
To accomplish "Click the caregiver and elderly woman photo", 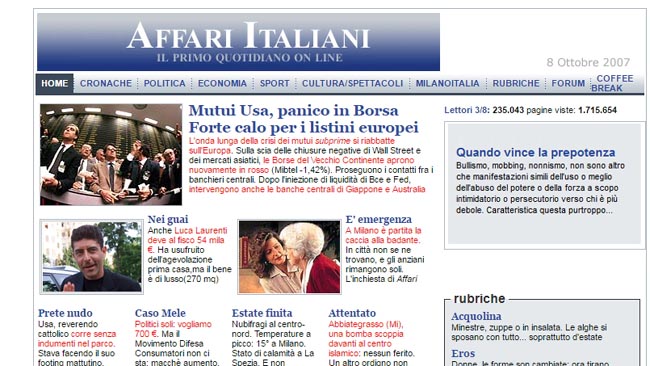I will (x=289, y=257).
